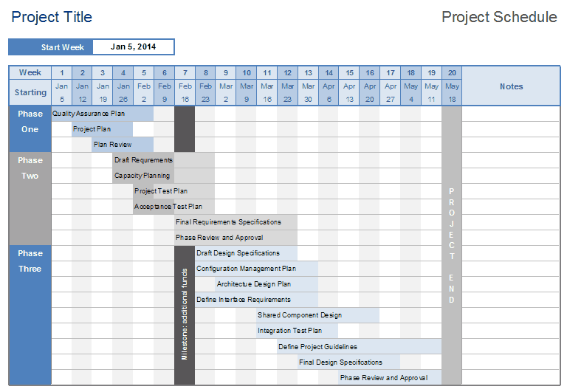Click the Notes cell for Shared Component Design
Screen dimensions: 567x392
pos(511,315)
